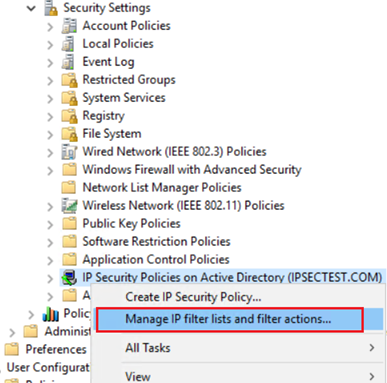Click the System Services locked folder icon
This screenshot has width=387, height=383.
pyautogui.click(x=69, y=98)
